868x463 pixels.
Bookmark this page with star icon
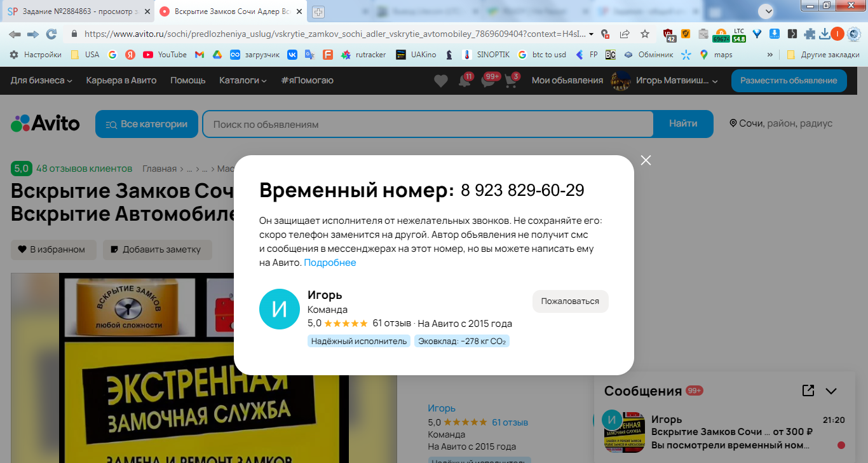pyautogui.click(x=645, y=34)
